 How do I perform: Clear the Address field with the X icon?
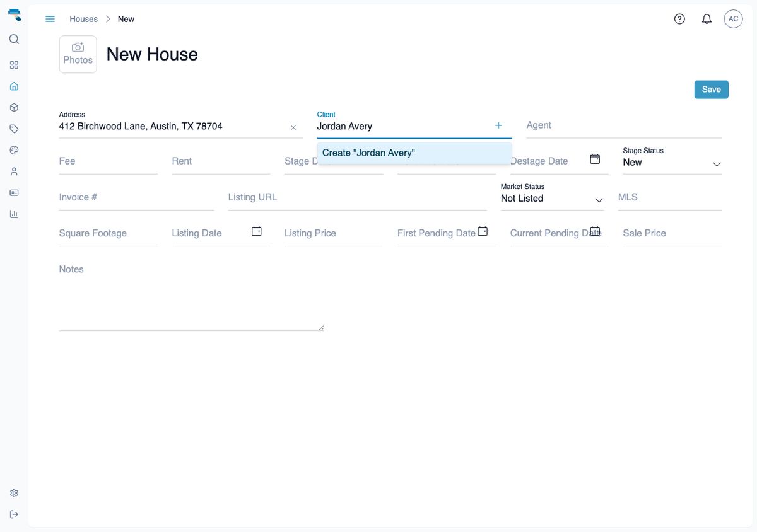point(293,128)
